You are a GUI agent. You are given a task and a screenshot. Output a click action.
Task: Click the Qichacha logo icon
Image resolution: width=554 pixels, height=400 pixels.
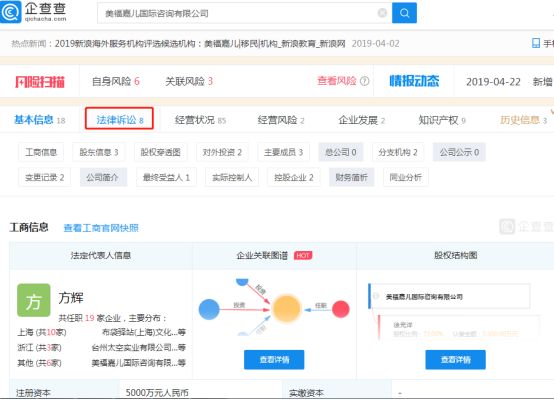pos(10,12)
